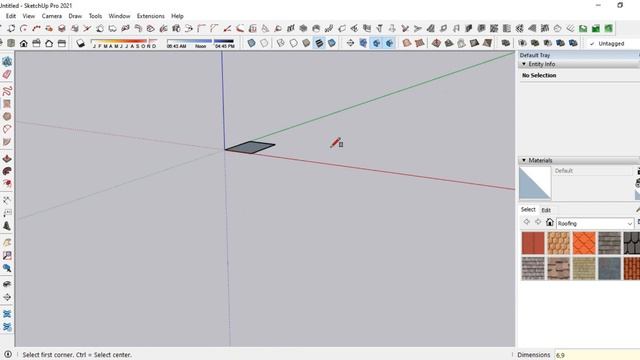Select the Push/Pull tool
Viewport: 640px width, 360px height.
click(x=7, y=158)
